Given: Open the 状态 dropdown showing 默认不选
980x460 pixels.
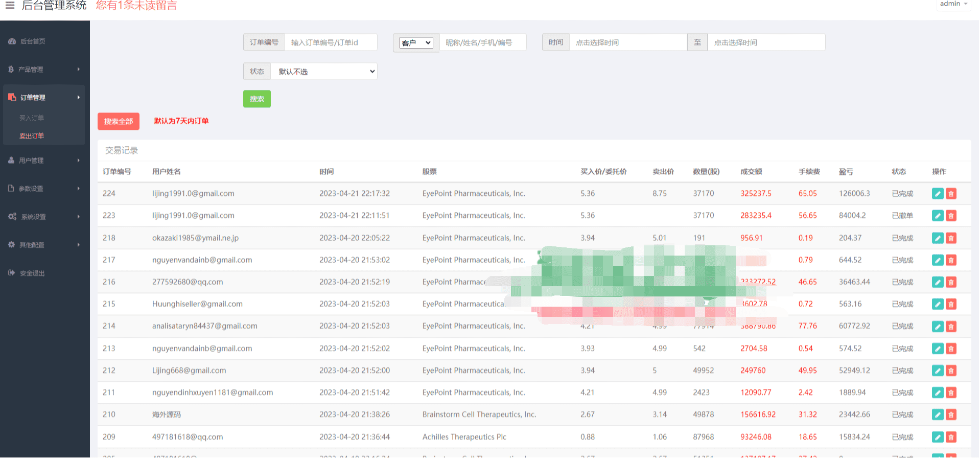Looking at the screenshot, I should 324,72.
